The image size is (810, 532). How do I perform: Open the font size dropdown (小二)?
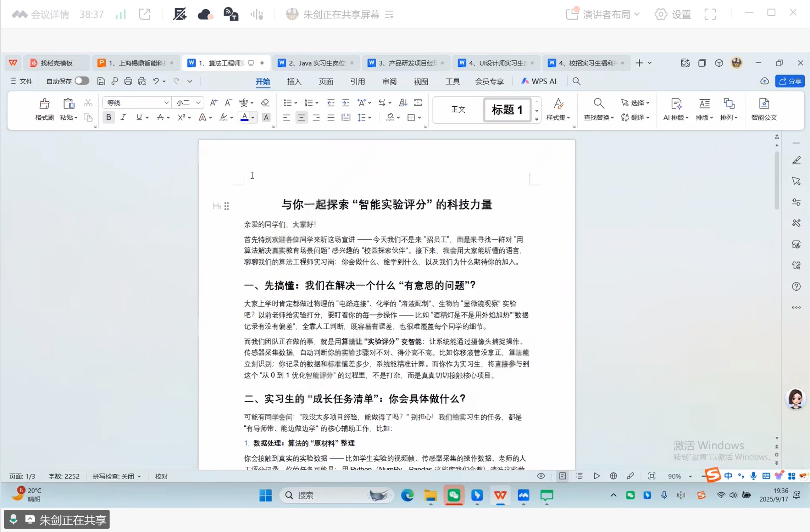click(198, 103)
